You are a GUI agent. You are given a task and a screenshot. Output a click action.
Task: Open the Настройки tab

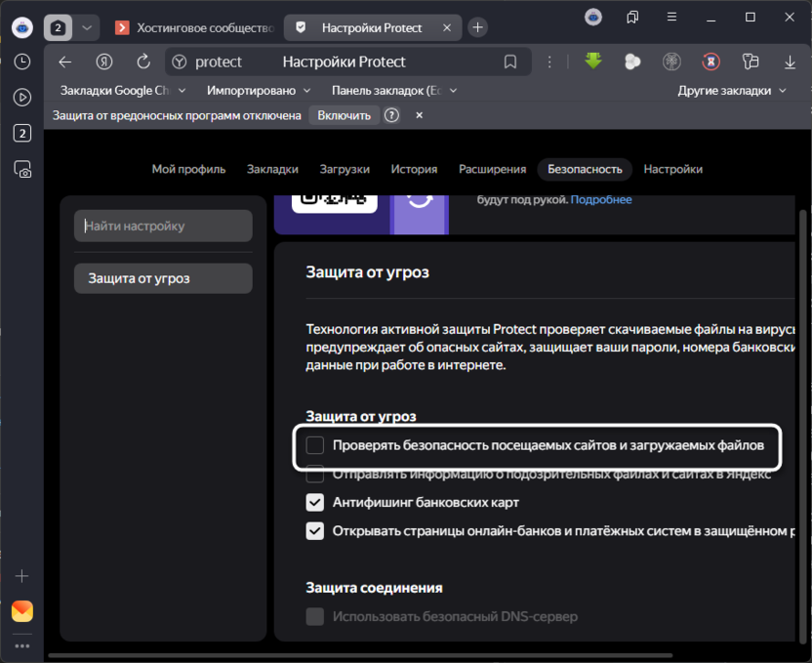(x=672, y=169)
